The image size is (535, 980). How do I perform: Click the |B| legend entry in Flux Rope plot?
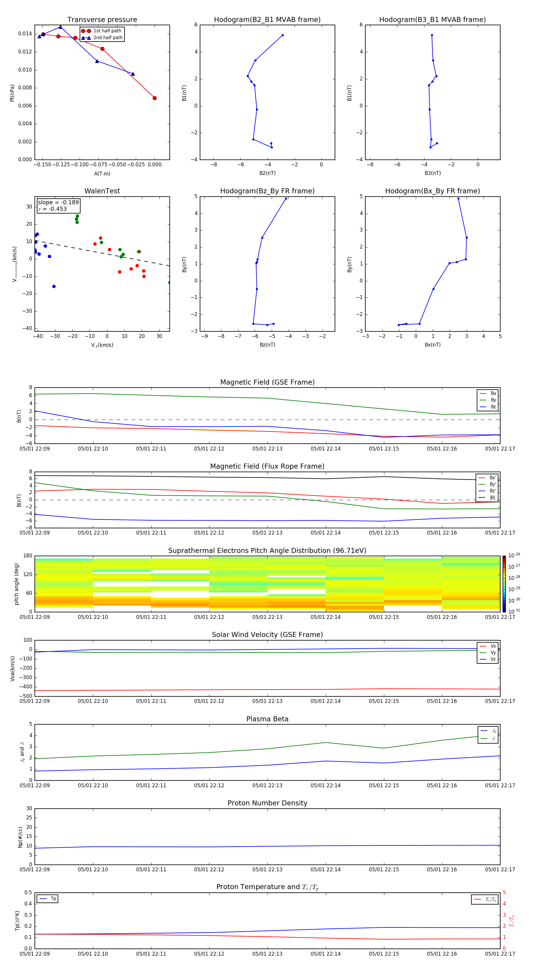point(487,498)
